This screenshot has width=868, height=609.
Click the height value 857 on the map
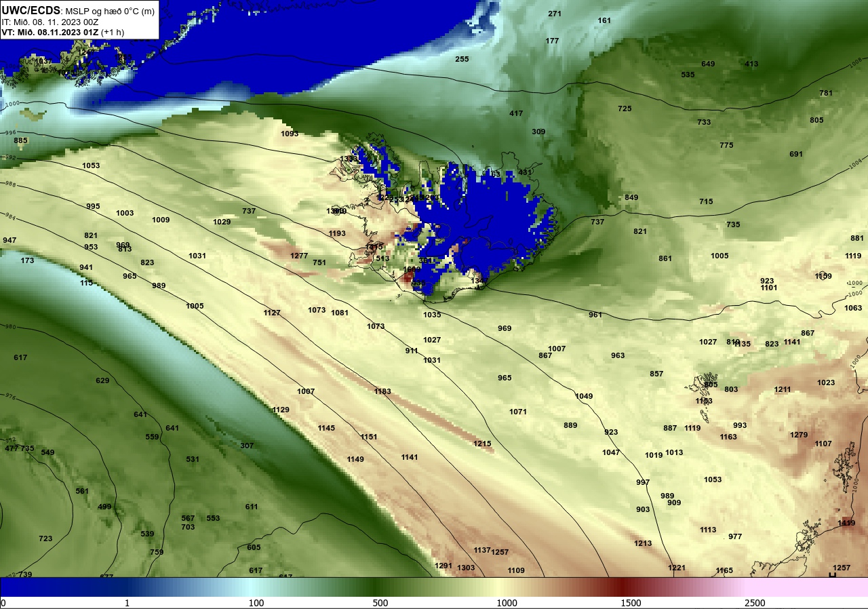[x=656, y=374]
